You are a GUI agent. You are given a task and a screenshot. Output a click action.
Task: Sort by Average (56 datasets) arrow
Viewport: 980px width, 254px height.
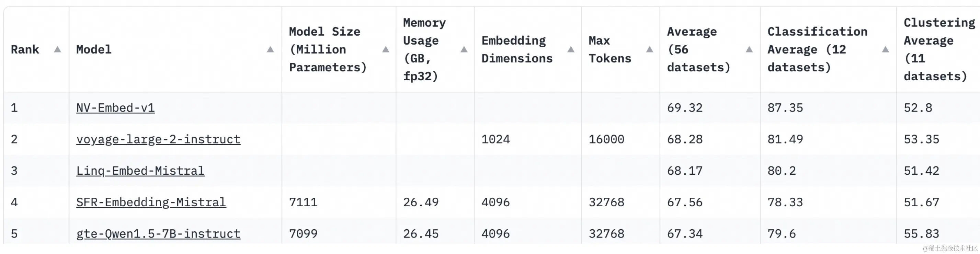749,49
